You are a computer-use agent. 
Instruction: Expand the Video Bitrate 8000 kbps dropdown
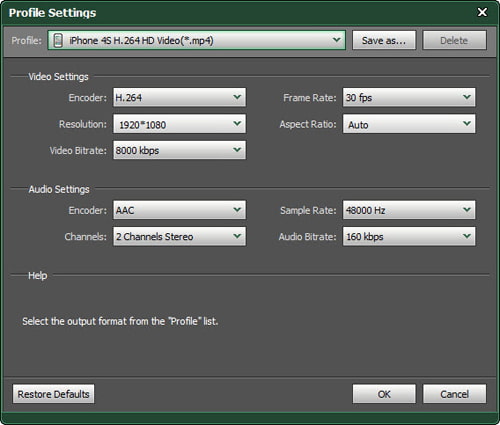click(x=179, y=150)
